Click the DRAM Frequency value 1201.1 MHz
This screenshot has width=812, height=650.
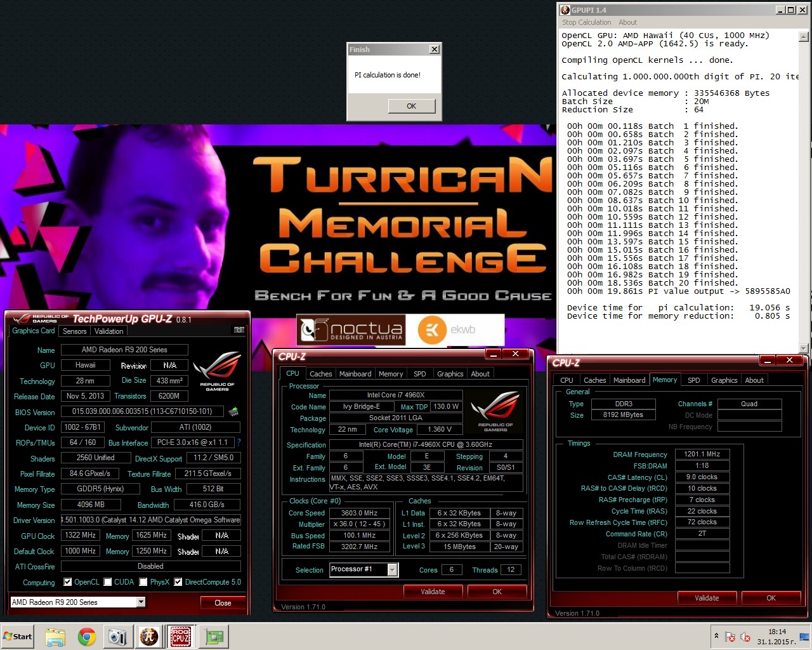(702, 454)
